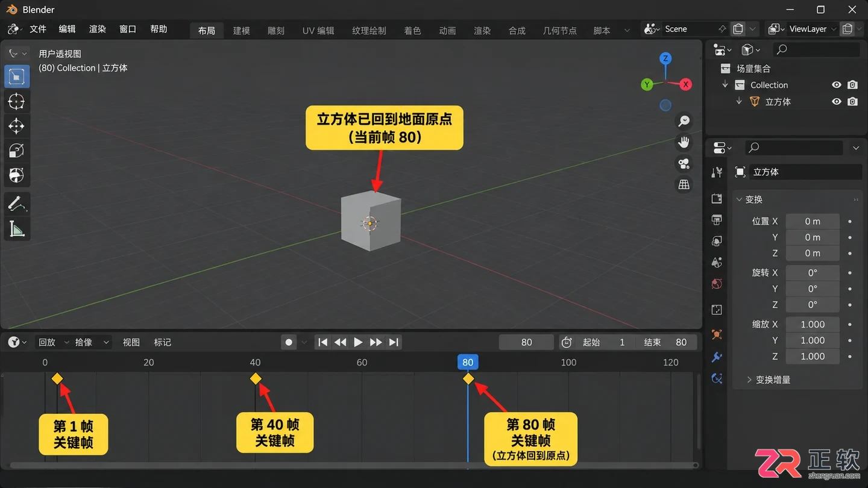Collapse the 变换 panel
868x488 pixels.
(x=740, y=199)
